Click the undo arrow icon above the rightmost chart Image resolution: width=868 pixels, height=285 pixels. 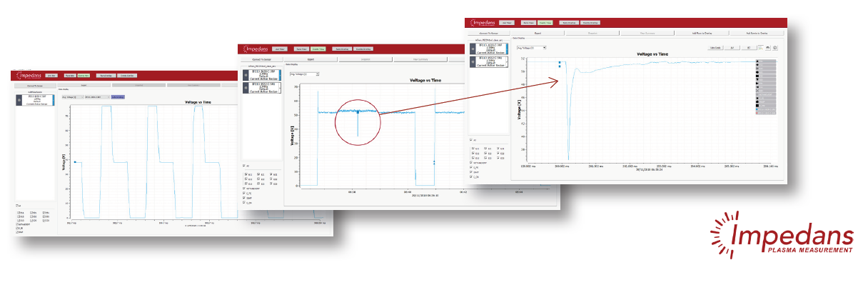pyautogui.click(x=767, y=48)
